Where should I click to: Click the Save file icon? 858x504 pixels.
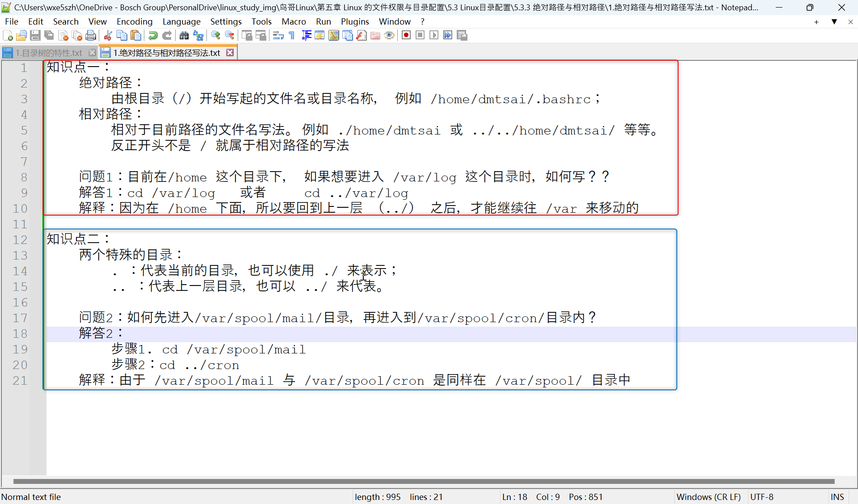click(x=35, y=36)
